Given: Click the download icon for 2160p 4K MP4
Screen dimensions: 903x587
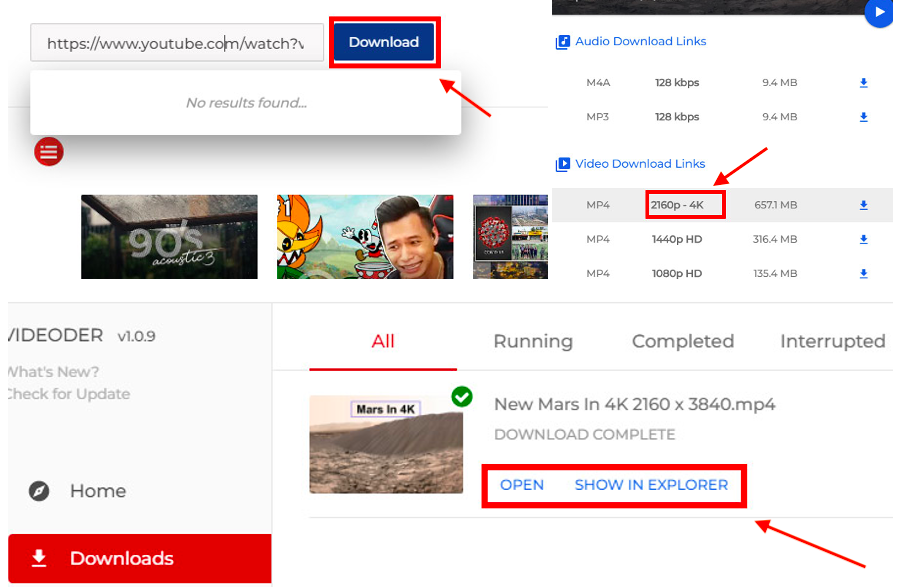Looking at the screenshot, I should [x=862, y=204].
